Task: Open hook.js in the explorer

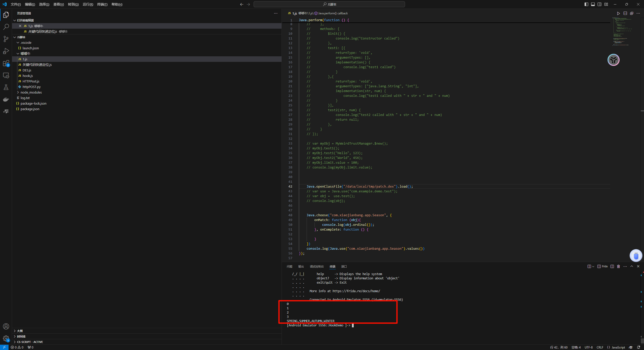Action: tap(28, 76)
